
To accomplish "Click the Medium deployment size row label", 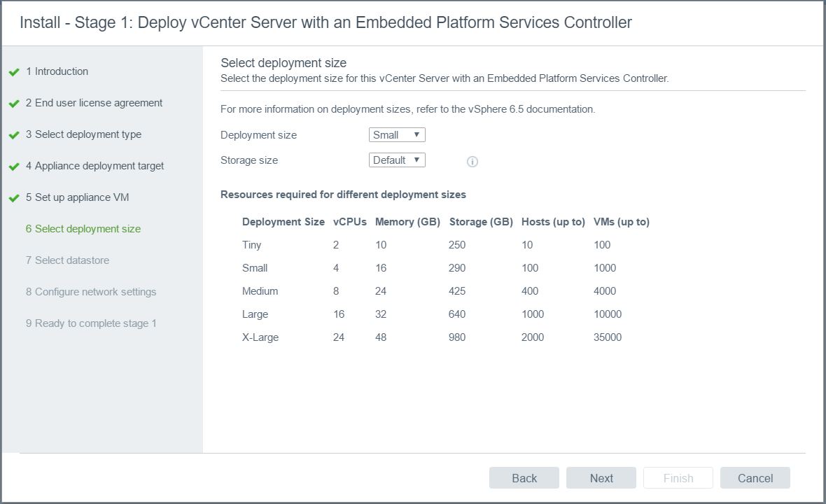I will (x=260, y=291).
